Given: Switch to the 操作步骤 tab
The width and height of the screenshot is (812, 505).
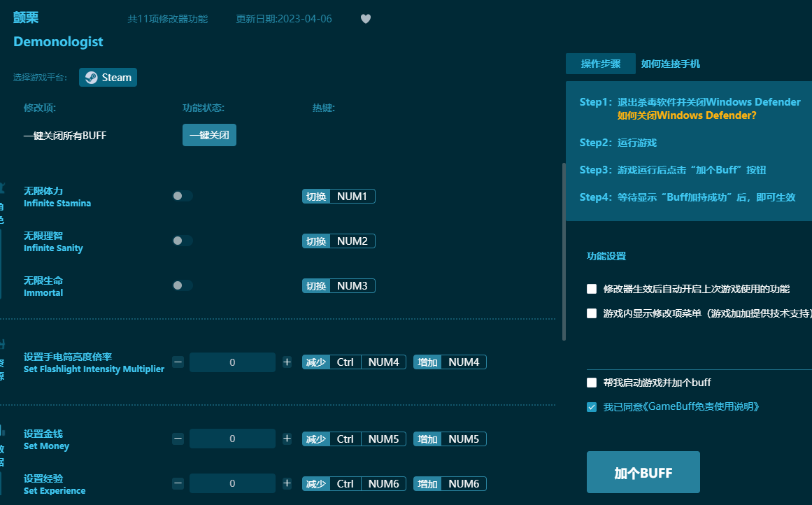Looking at the screenshot, I should [x=601, y=64].
